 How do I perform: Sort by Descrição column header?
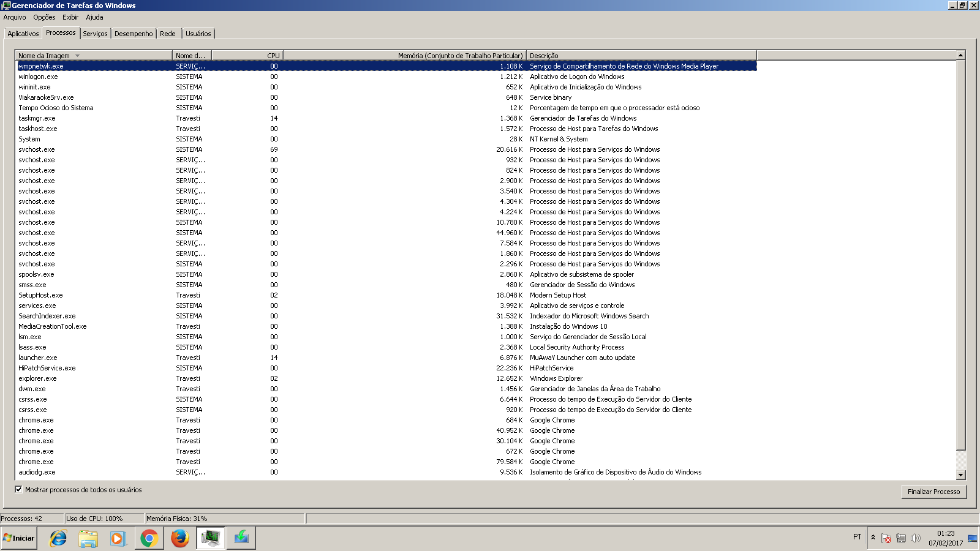point(641,55)
